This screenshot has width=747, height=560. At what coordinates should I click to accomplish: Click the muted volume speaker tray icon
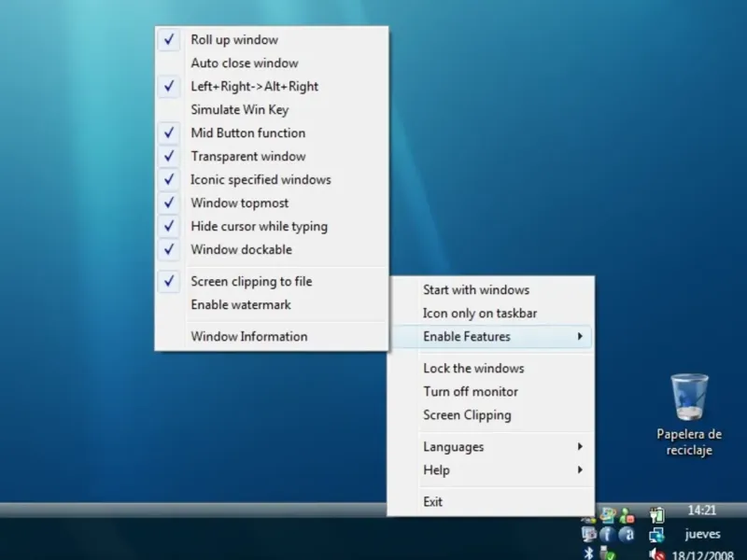coord(656,553)
